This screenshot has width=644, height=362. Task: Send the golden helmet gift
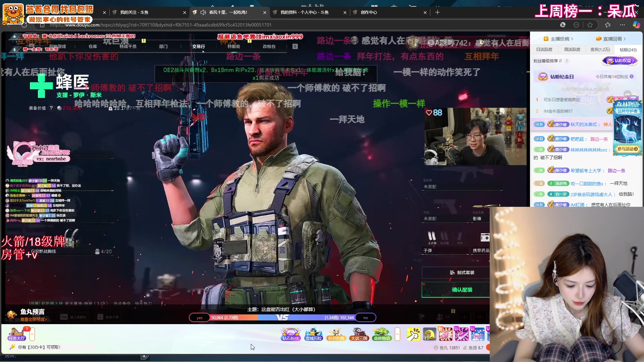pos(429,334)
